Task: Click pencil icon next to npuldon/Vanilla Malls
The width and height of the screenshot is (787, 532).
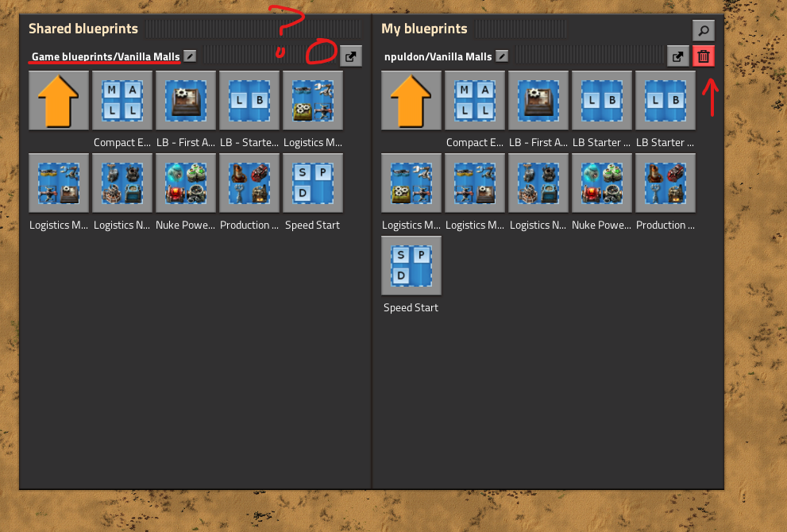Action: pyautogui.click(x=502, y=56)
